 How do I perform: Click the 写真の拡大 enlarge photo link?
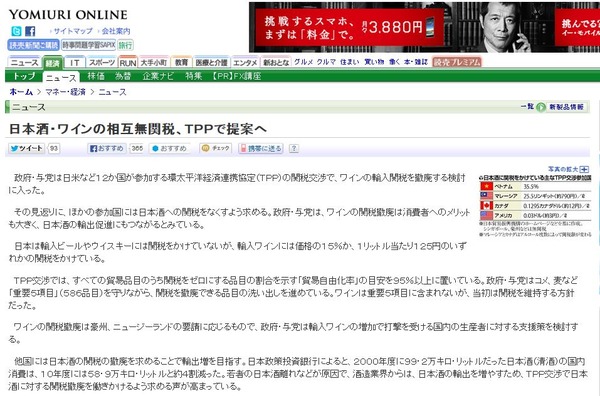point(563,169)
